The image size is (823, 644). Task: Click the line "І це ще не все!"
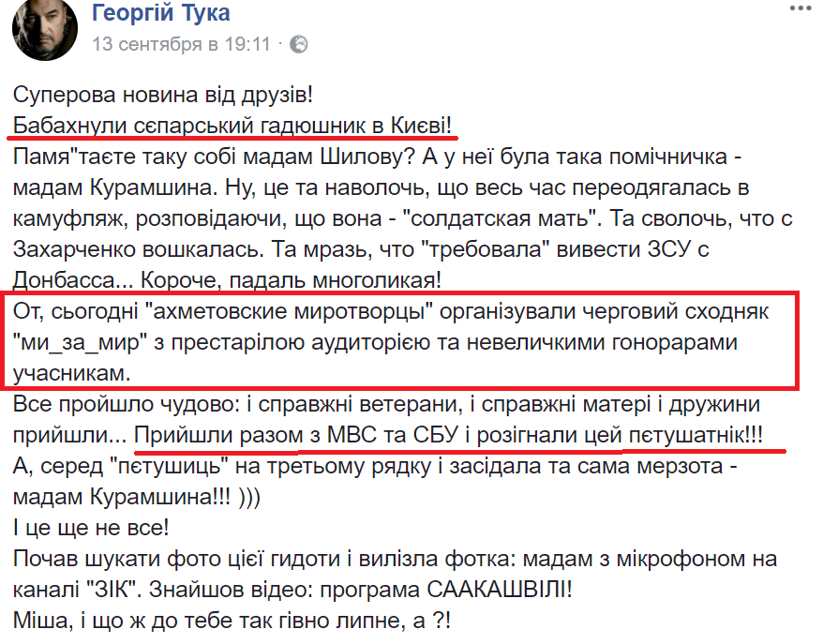[91, 528]
